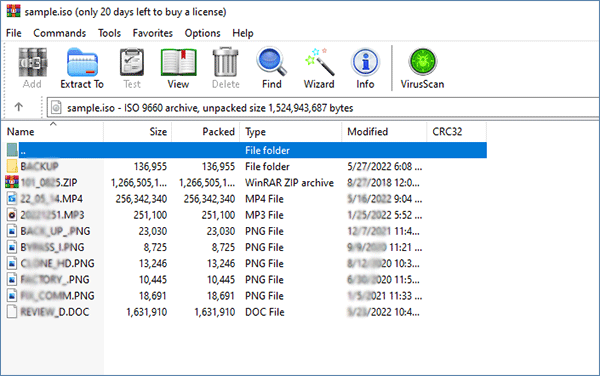Screen dimensions: 600x376
Task: Click the Test toolbar icon
Action: coord(132,62)
